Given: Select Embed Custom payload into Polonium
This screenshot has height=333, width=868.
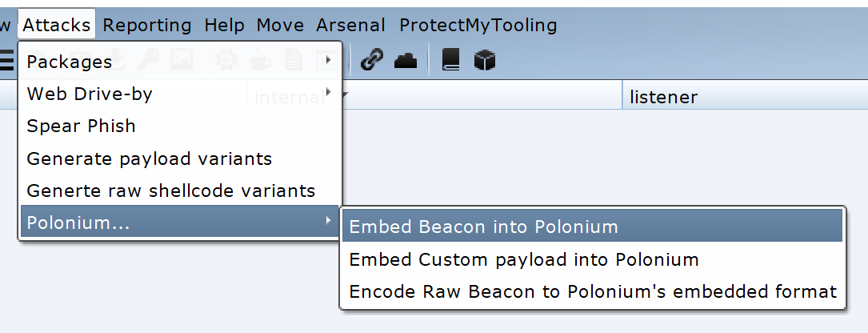Looking at the screenshot, I should 524,259.
